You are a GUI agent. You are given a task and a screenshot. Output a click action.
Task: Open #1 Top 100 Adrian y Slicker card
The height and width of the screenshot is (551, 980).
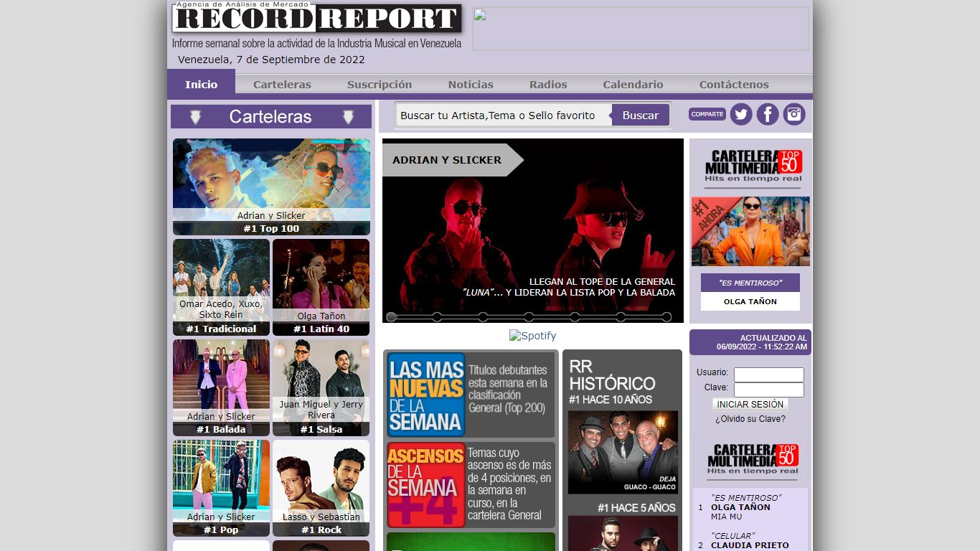tap(271, 187)
